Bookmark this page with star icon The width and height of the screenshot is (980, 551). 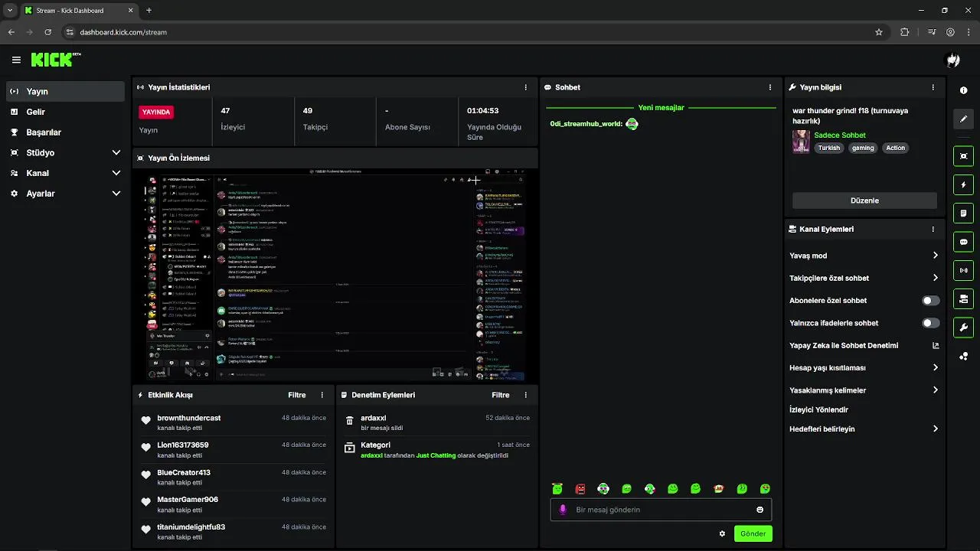pos(879,32)
